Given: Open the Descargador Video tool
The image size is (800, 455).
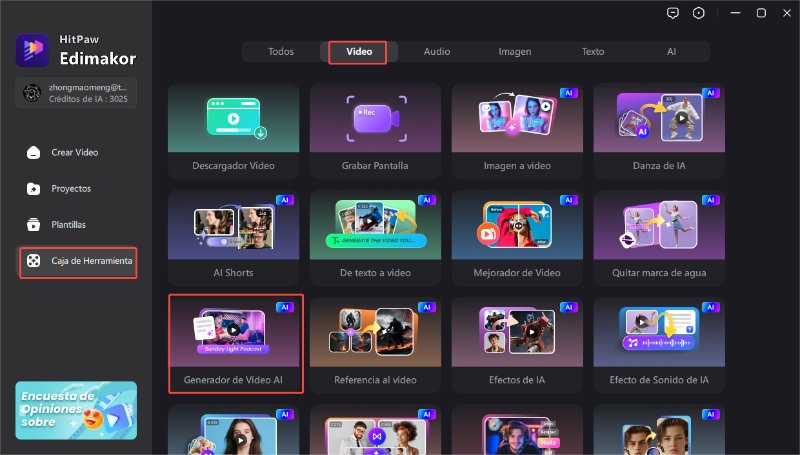Looking at the screenshot, I should [x=233, y=130].
